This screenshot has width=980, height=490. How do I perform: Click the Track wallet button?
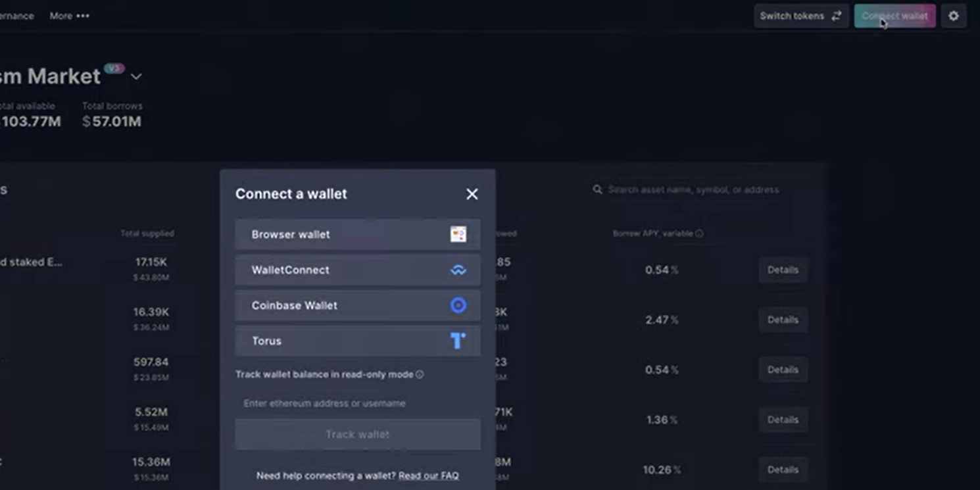point(357,434)
